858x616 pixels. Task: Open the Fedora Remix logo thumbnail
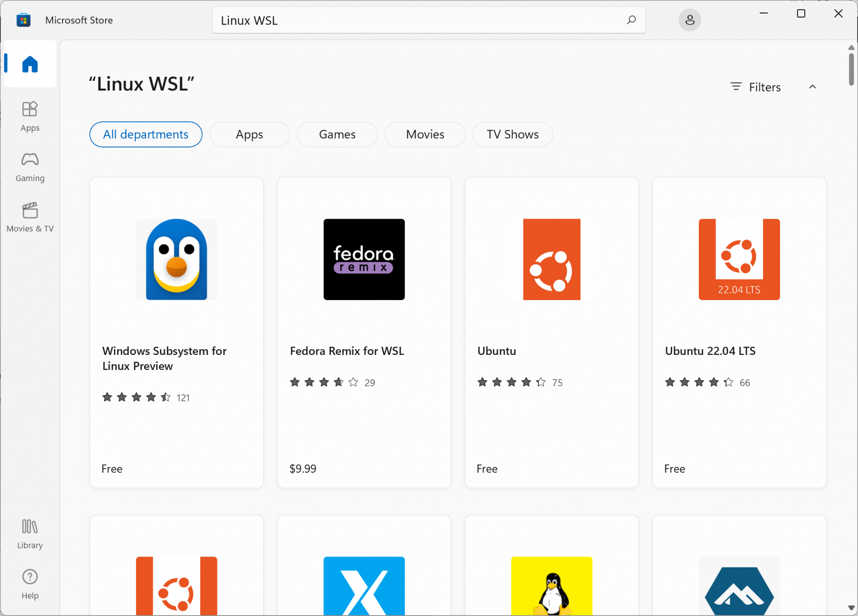coord(364,259)
